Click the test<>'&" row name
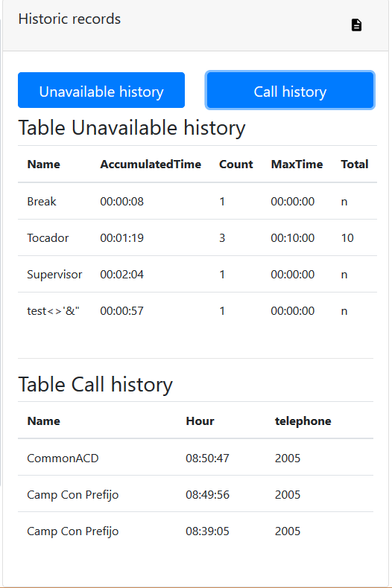The height and width of the screenshot is (588, 392). click(53, 310)
